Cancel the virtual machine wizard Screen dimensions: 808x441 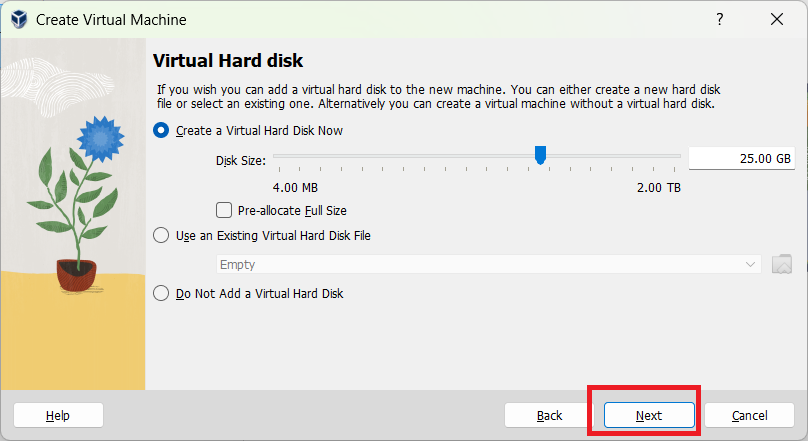pyautogui.click(x=749, y=415)
